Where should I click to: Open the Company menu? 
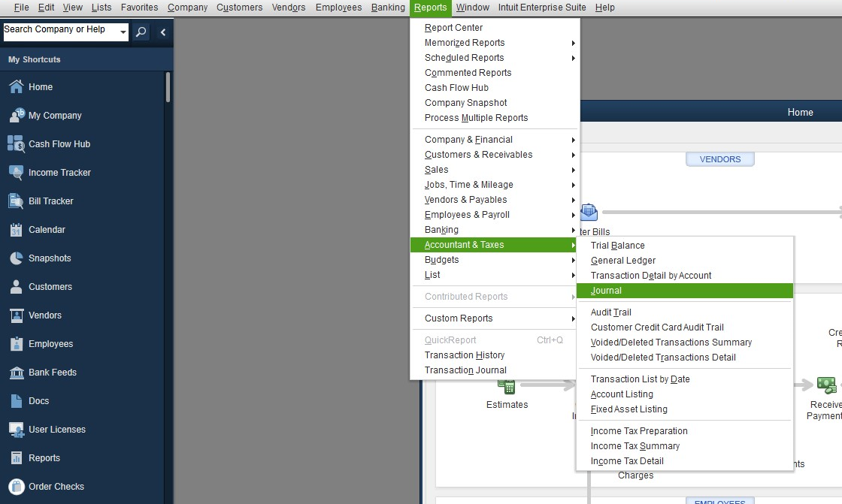tap(187, 8)
